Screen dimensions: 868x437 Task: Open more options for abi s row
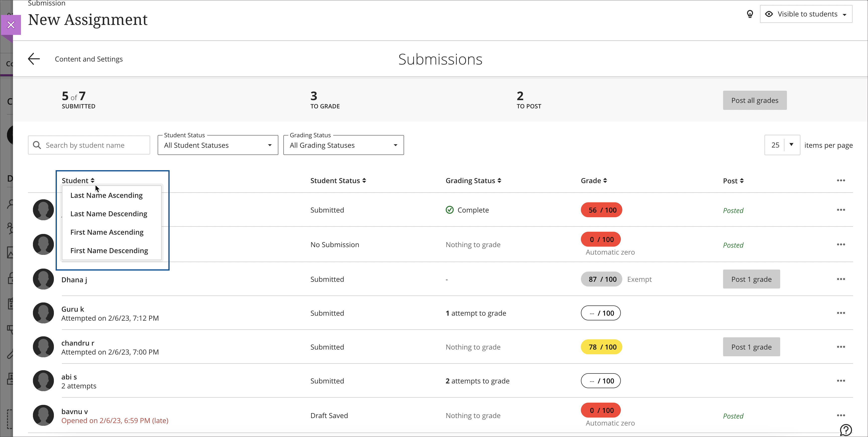(x=841, y=381)
